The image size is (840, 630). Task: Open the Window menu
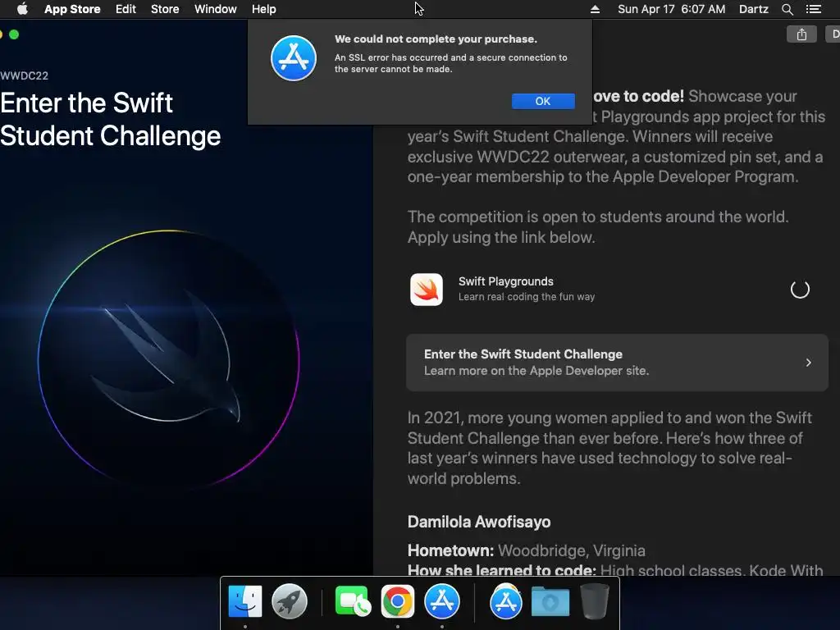tap(216, 9)
